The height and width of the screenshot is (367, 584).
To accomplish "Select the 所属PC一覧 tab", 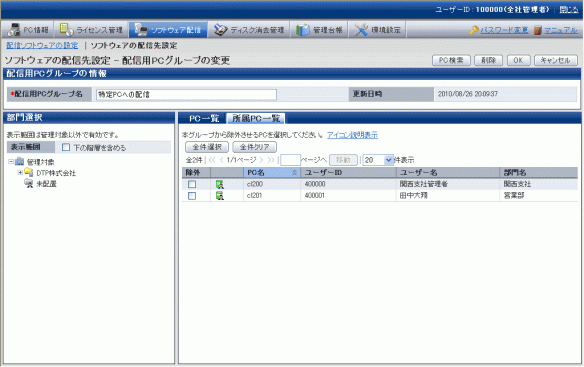I will coord(256,118).
